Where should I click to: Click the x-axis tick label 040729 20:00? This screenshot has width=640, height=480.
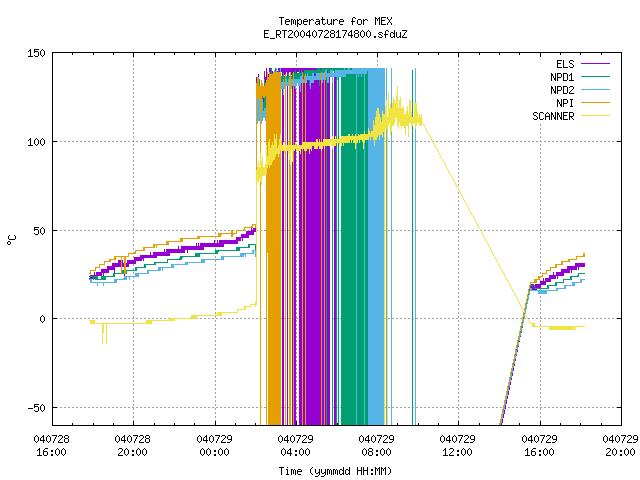(x=620, y=446)
